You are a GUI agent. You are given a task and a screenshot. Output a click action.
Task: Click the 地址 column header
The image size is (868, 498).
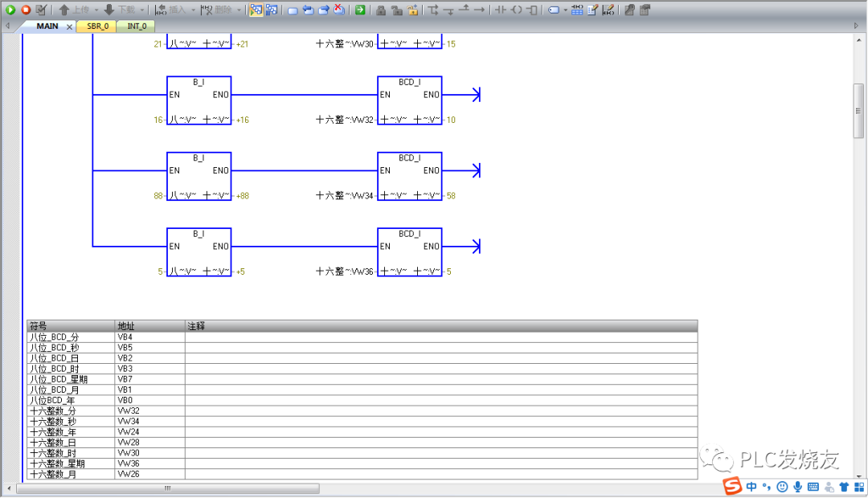click(149, 326)
